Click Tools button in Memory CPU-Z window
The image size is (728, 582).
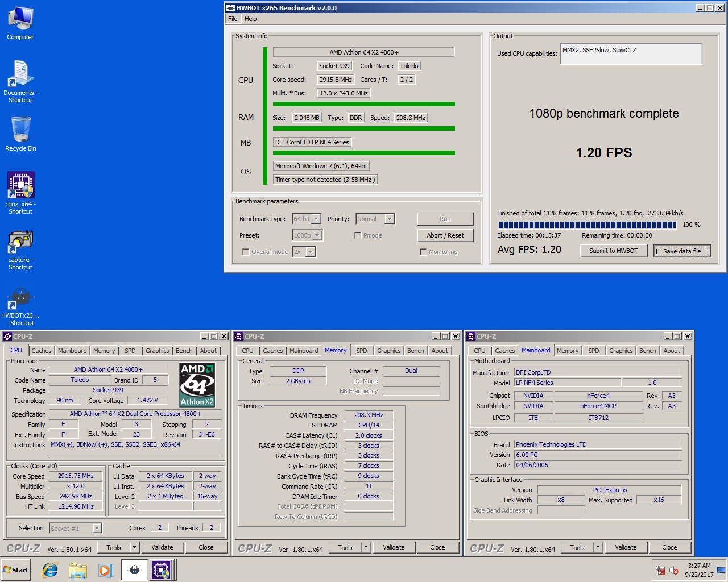(345, 547)
